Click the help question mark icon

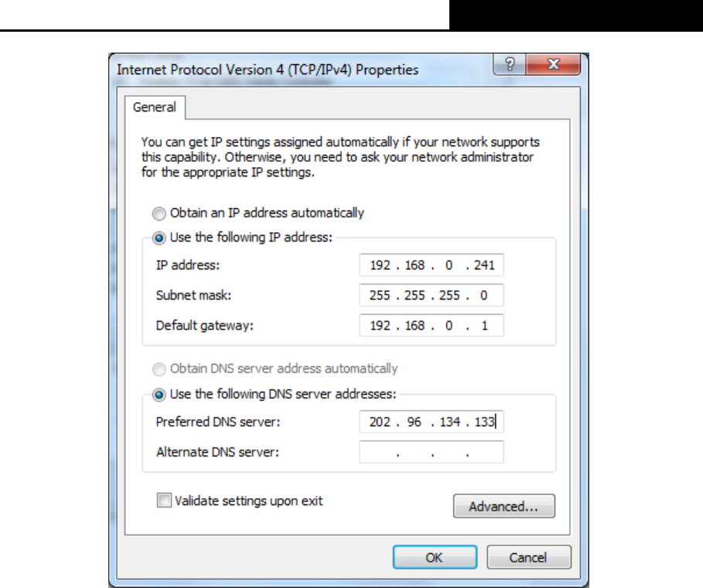510,64
